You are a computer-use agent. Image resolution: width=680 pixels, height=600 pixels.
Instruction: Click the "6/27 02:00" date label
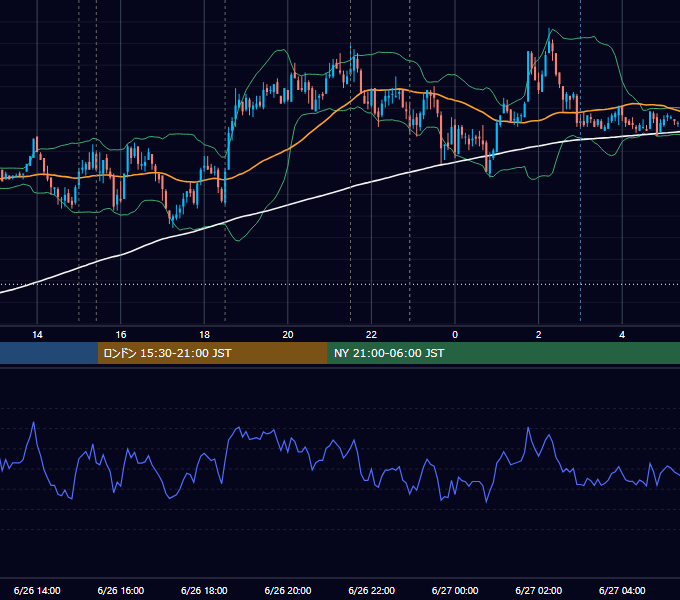click(538, 590)
